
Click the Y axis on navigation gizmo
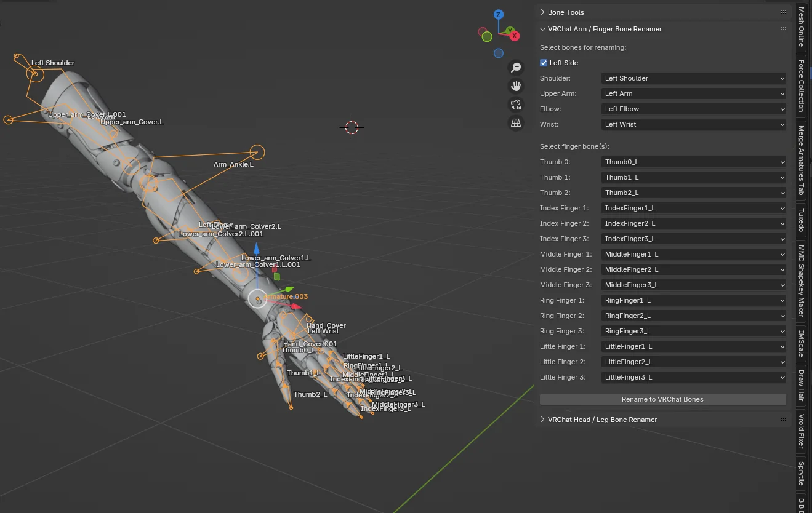pos(509,28)
